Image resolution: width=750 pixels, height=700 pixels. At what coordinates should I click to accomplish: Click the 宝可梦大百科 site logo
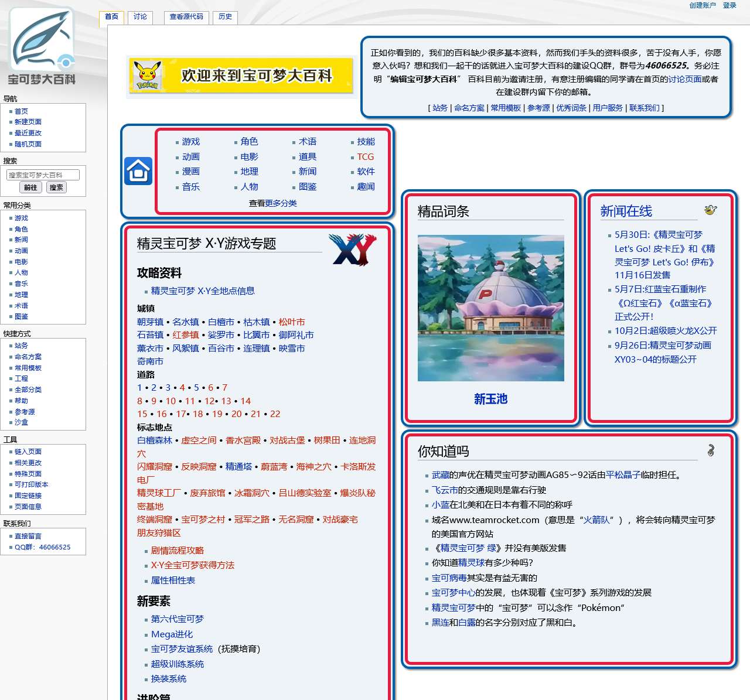42,47
